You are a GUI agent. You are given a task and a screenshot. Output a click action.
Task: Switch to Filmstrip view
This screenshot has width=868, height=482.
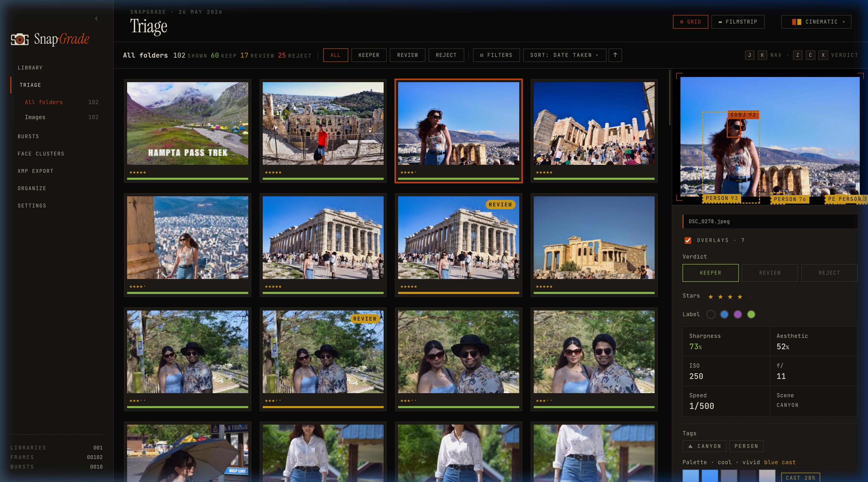[738, 22]
